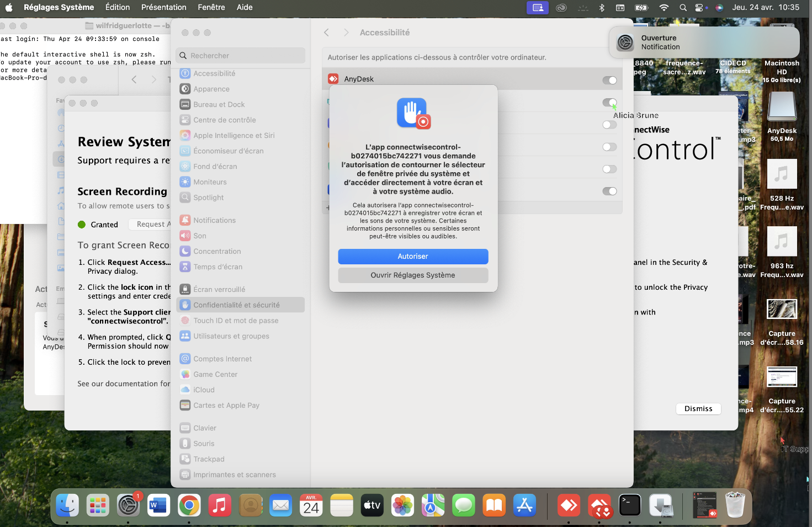Select Apple Intelligence et Siri settings
The width and height of the screenshot is (812, 527).
click(x=233, y=136)
